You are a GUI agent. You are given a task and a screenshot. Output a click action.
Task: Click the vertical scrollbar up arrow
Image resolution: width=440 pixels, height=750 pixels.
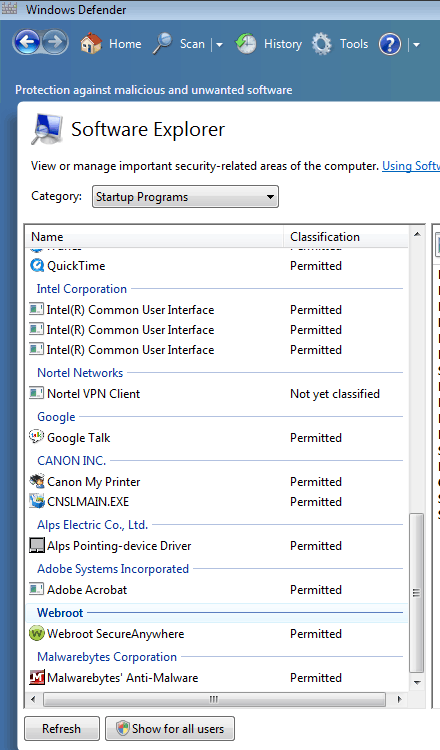[x=417, y=234]
